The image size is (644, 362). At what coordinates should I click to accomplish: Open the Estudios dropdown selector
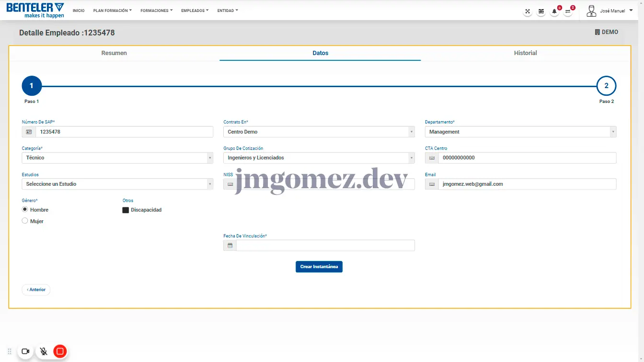click(x=117, y=184)
